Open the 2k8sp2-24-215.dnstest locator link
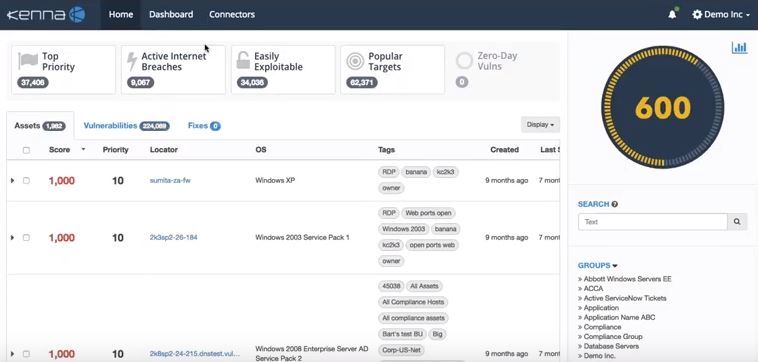The image size is (758, 362). (195, 354)
